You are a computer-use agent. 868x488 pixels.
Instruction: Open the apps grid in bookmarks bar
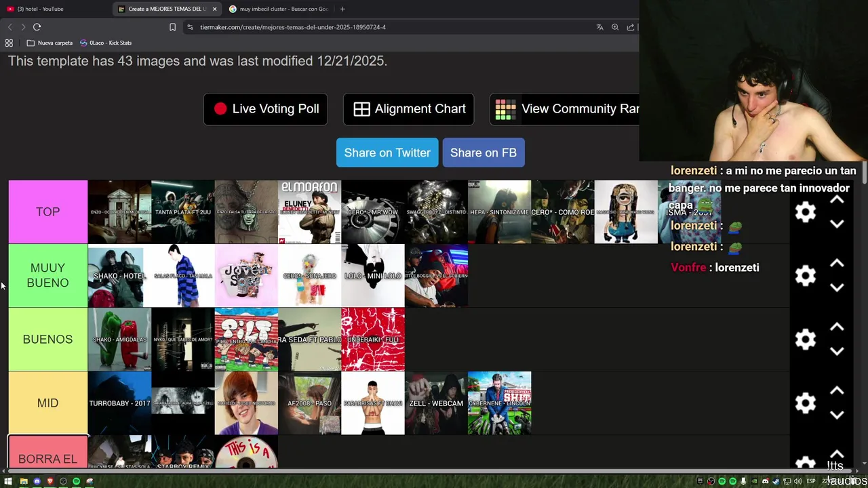[x=9, y=43]
